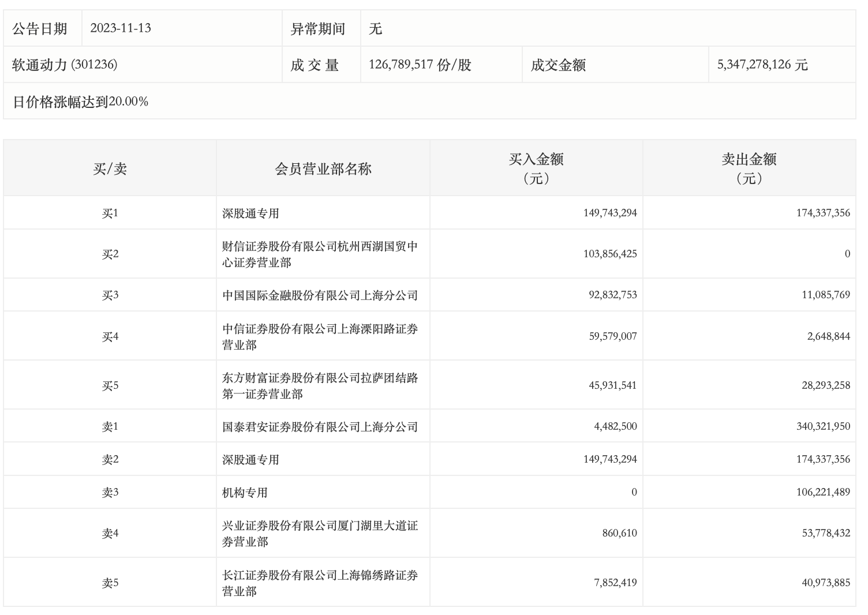Click the 会员营业部名称 column header
The height and width of the screenshot is (615, 868).
pos(323,169)
